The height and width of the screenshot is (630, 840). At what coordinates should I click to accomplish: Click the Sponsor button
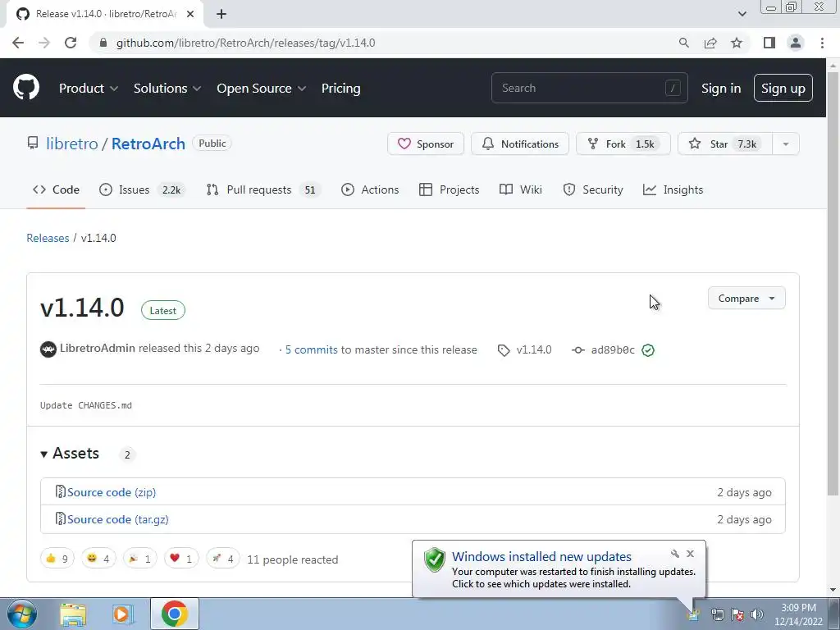[426, 144]
